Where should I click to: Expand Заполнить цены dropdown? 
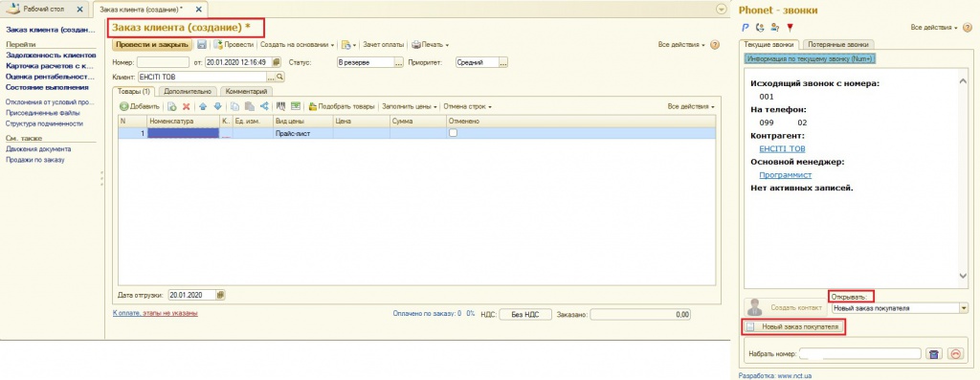coord(410,107)
